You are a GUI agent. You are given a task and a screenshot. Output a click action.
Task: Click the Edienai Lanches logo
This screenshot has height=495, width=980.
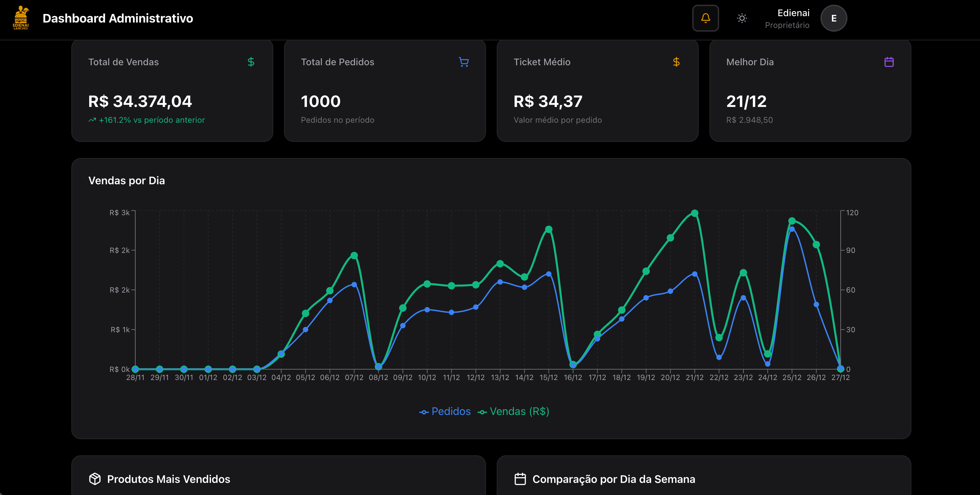click(x=21, y=18)
